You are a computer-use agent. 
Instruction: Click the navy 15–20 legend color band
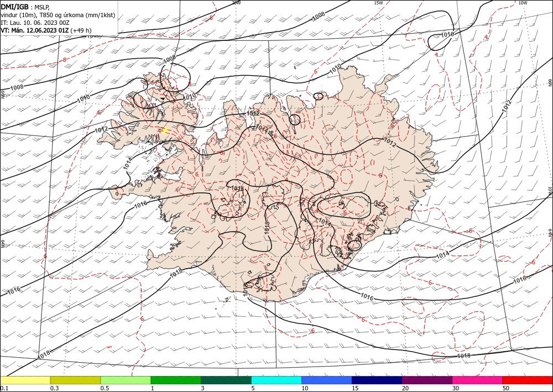pyautogui.click(x=377, y=380)
